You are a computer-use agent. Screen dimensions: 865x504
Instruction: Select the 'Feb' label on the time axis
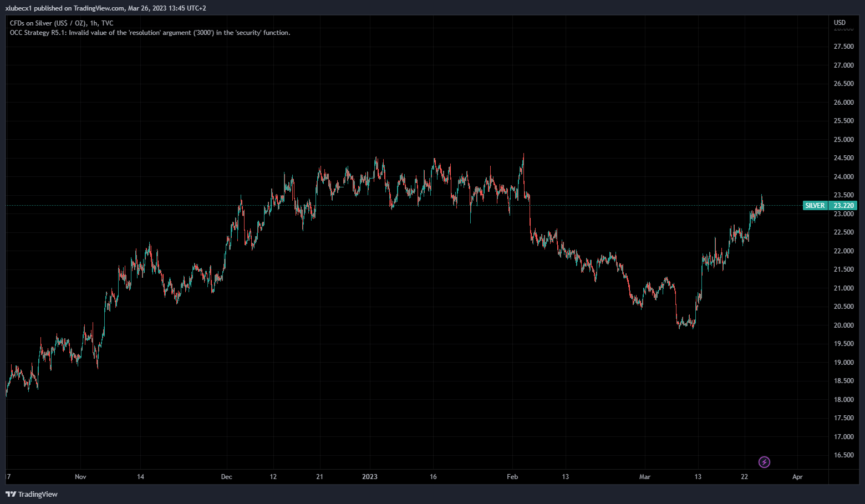point(512,477)
